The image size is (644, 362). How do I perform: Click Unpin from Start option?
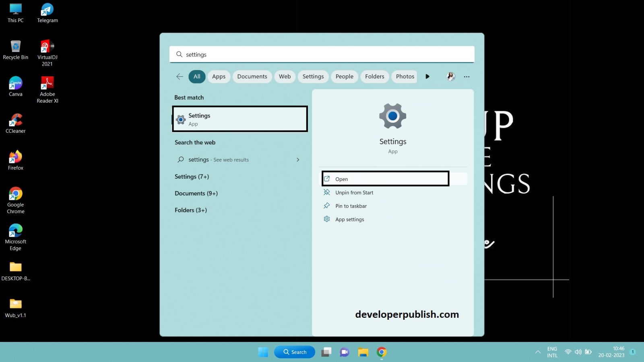[x=354, y=193]
